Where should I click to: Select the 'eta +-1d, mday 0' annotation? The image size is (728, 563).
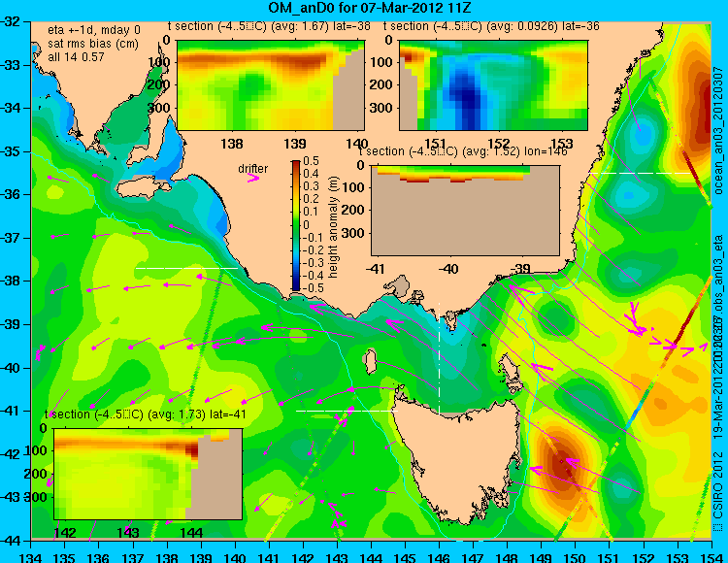tap(94, 30)
